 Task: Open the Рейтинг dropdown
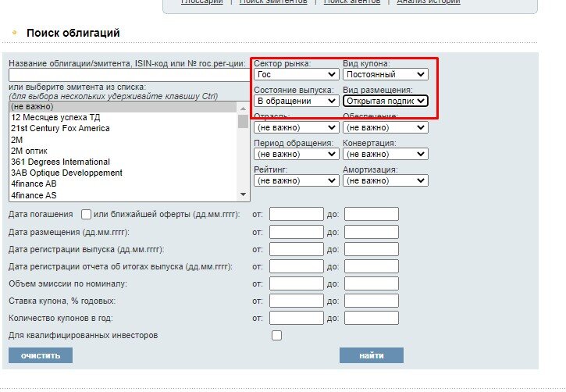coord(297,180)
